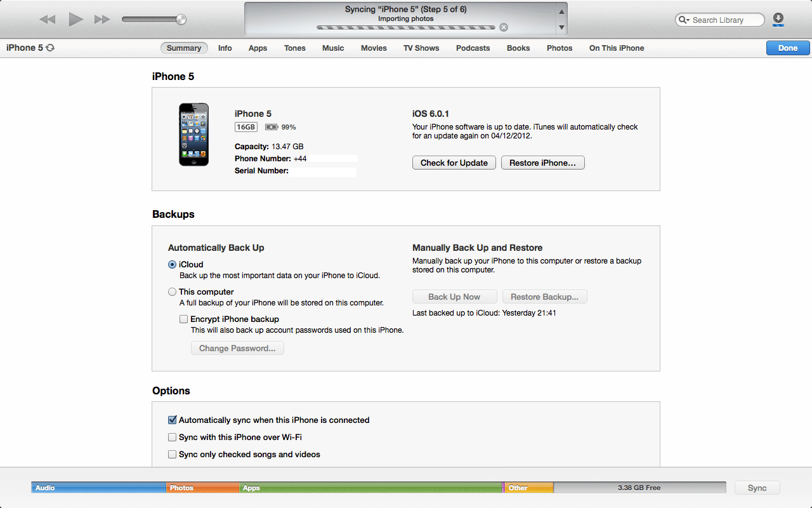
Task: Click the Other segment of the capacity bar
Action: (530, 488)
